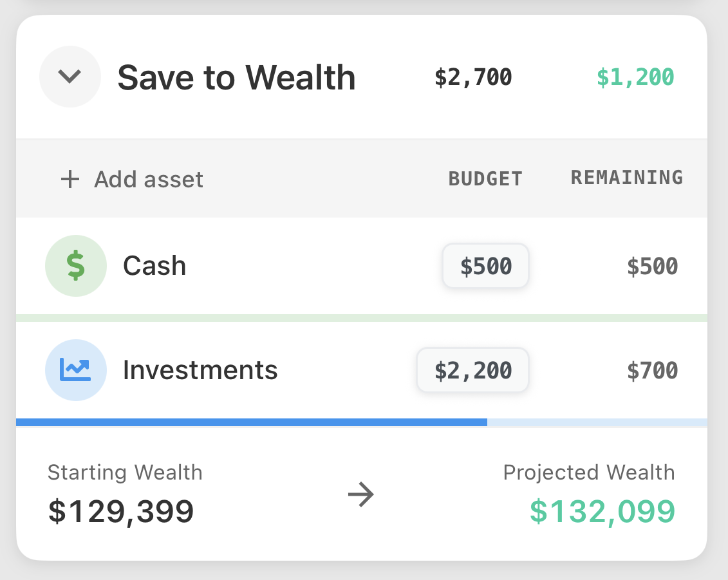This screenshot has width=728, height=580.
Task: Click the Save to Wealth heading
Action: point(236,77)
